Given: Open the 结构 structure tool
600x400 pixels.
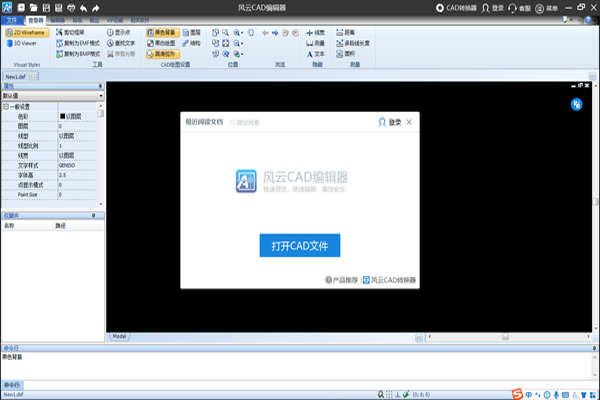Looking at the screenshot, I should (191, 43).
